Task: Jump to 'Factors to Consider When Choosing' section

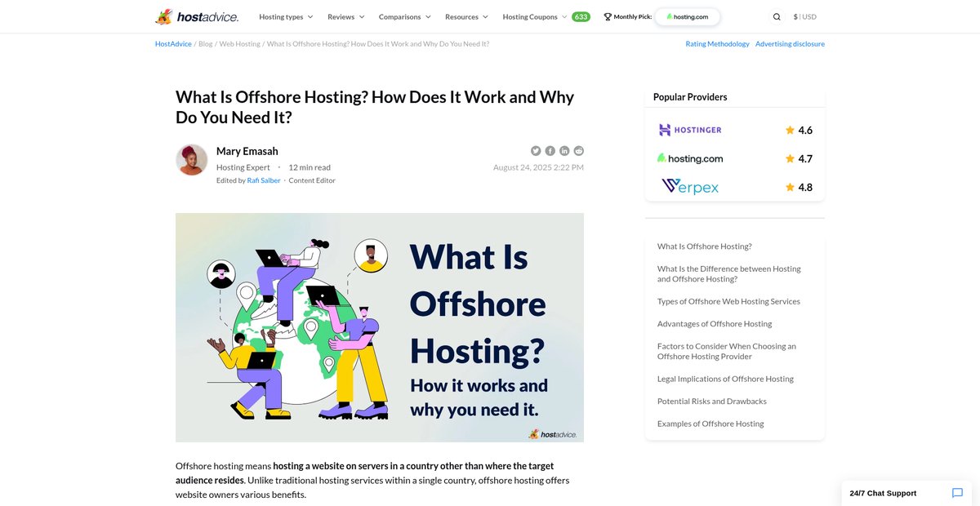Action: pyautogui.click(x=727, y=351)
